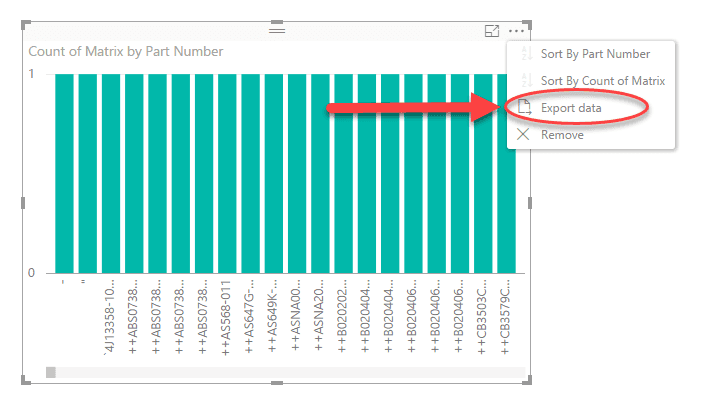
Task: Select Remove from the context menu
Action: (x=562, y=135)
